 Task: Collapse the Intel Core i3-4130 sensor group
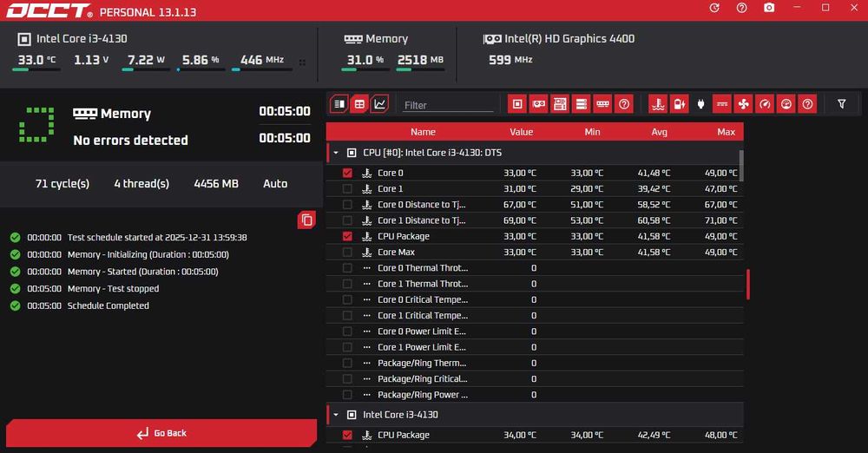[335, 414]
